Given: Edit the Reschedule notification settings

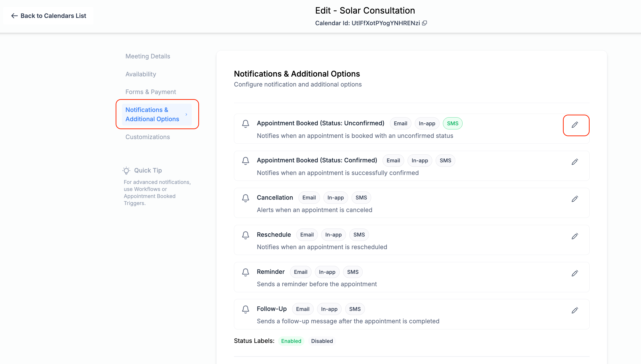Looking at the screenshot, I should tap(575, 236).
